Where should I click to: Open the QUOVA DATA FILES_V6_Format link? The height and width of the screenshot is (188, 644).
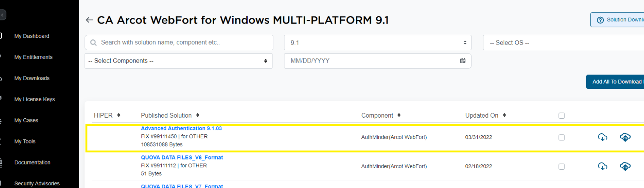(x=182, y=158)
